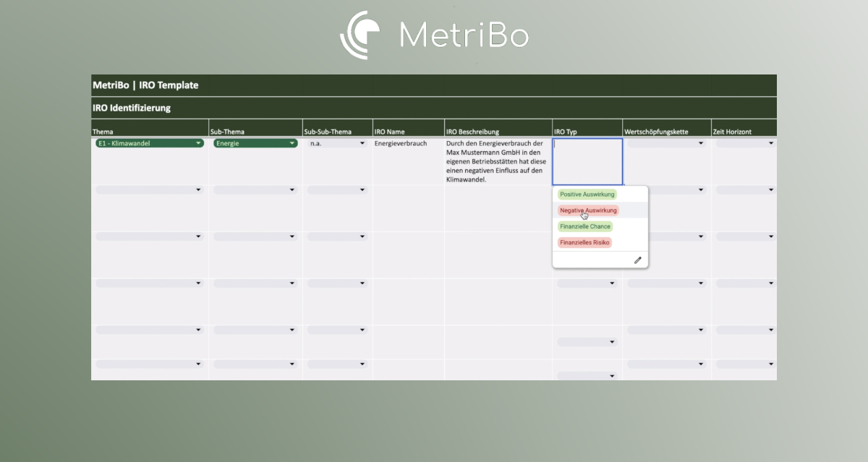This screenshot has height=462, width=868.
Task: Open the empty Sub-Thema dropdown in second row
Action: click(x=255, y=190)
